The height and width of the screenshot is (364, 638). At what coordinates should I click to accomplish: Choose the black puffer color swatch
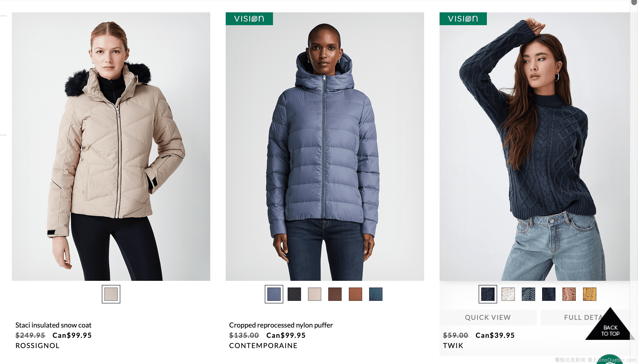pos(294,294)
